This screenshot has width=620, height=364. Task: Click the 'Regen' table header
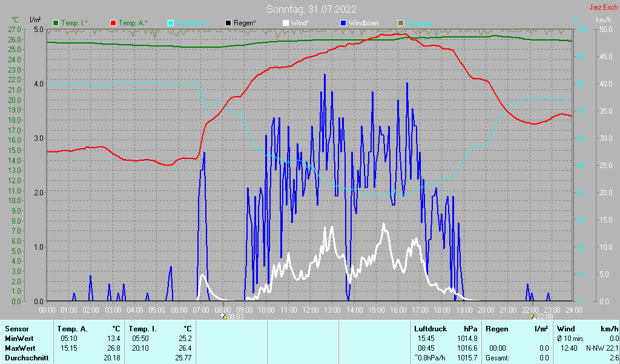coord(496,329)
